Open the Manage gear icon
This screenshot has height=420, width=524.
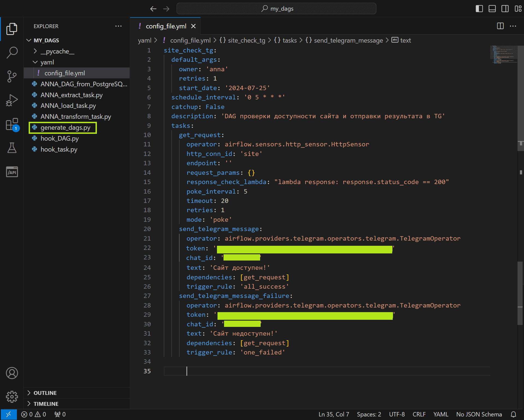click(12, 397)
